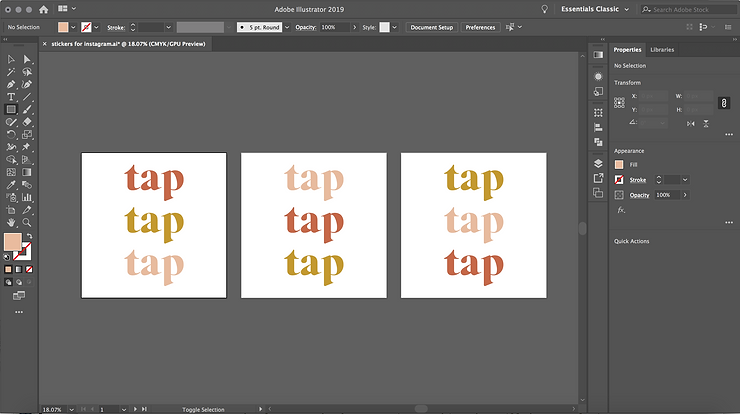Select the Pen tool
This screenshot has height=414, width=740.
pyautogui.click(x=11, y=84)
